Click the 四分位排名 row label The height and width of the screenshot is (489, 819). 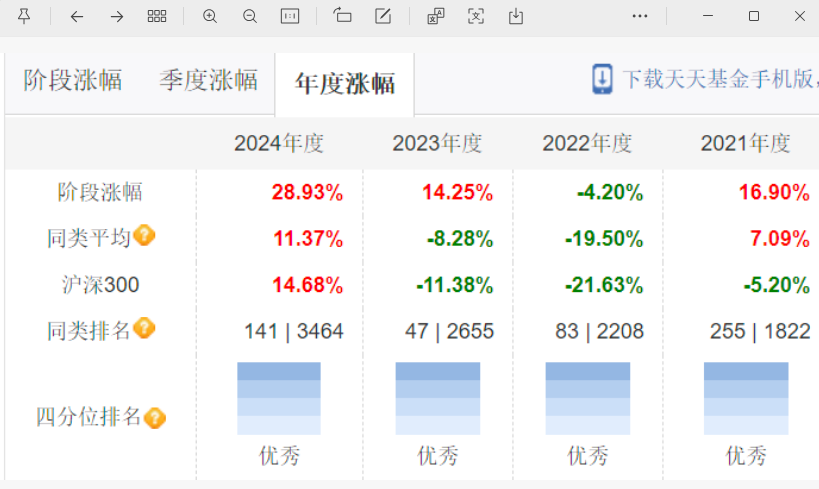point(88,417)
